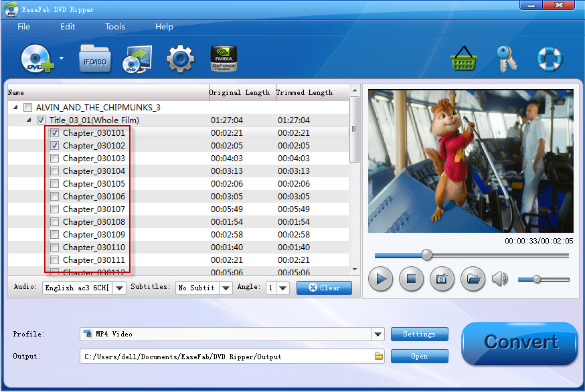Click the Clear button
The width and height of the screenshot is (585, 392).
tap(324, 288)
